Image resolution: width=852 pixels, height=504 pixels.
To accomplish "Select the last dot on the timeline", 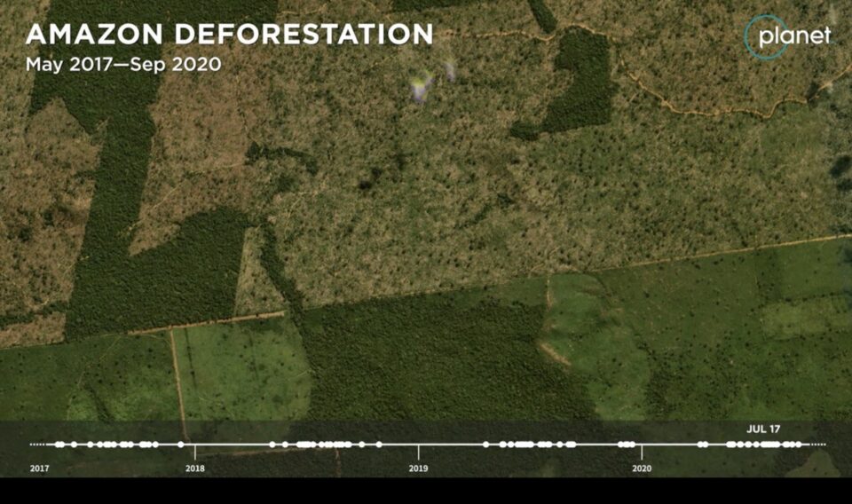I will point(799,444).
